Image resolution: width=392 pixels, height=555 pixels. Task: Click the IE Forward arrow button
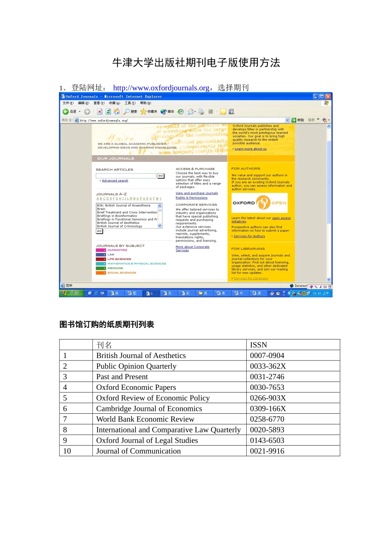pyautogui.click(x=87, y=111)
